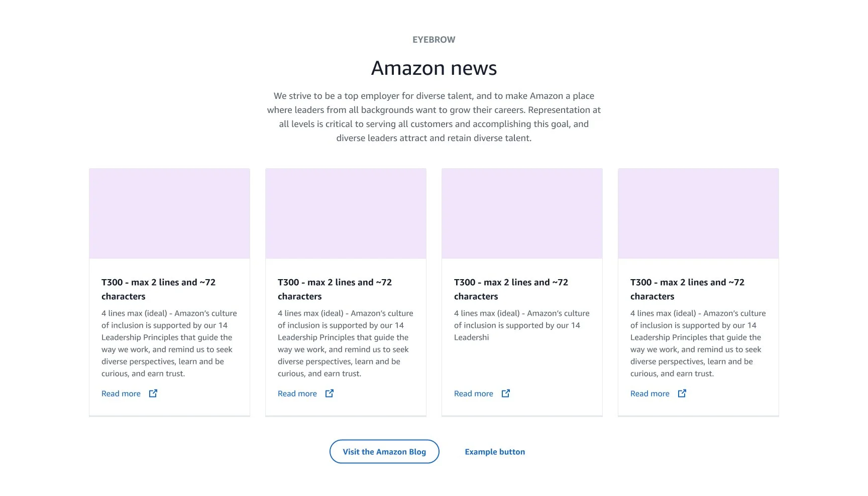Click second card's T300 title
Viewport: 868px width, 496px height.
[x=335, y=289]
